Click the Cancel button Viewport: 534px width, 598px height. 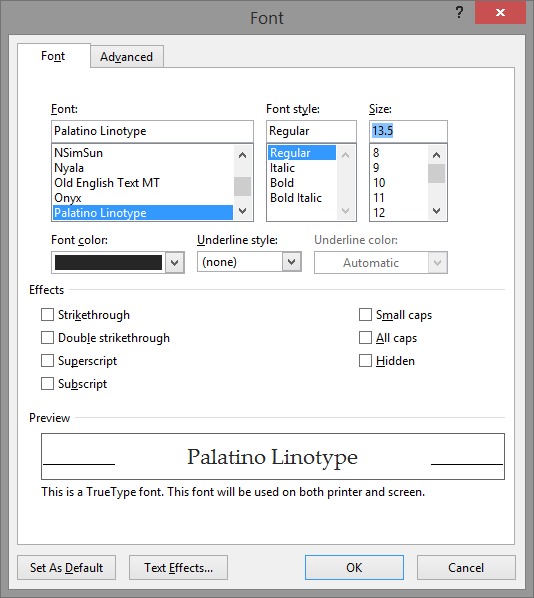click(x=466, y=567)
